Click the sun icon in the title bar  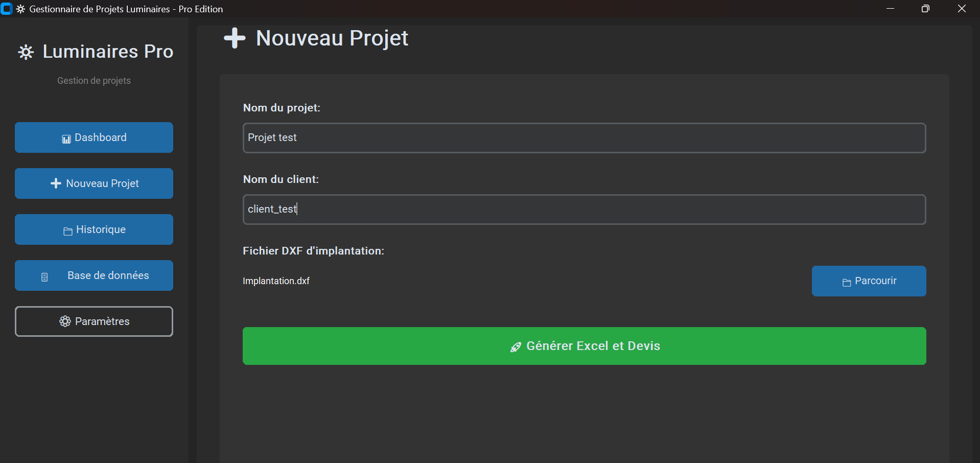tap(19, 9)
